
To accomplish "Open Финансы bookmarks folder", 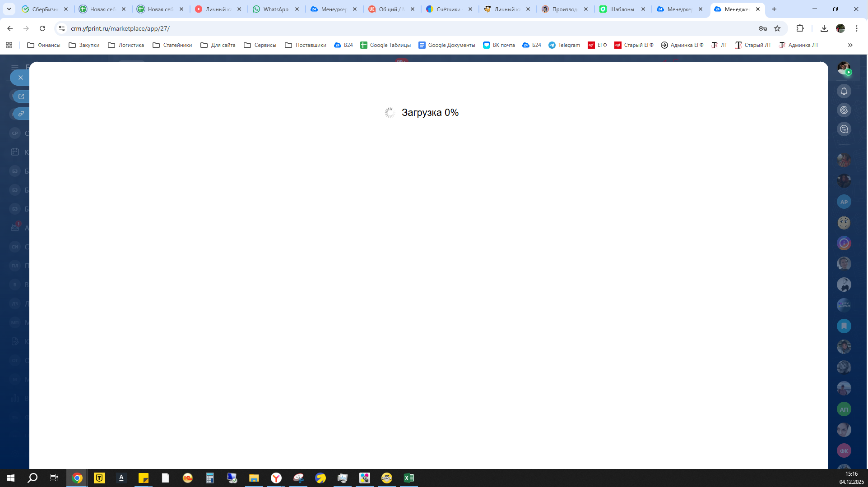I will coord(44,45).
